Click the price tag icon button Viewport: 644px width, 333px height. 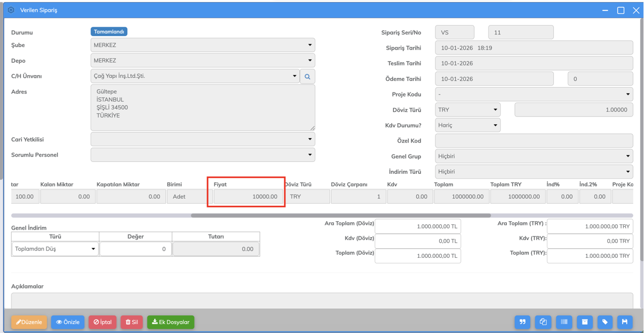[x=605, y=322]
